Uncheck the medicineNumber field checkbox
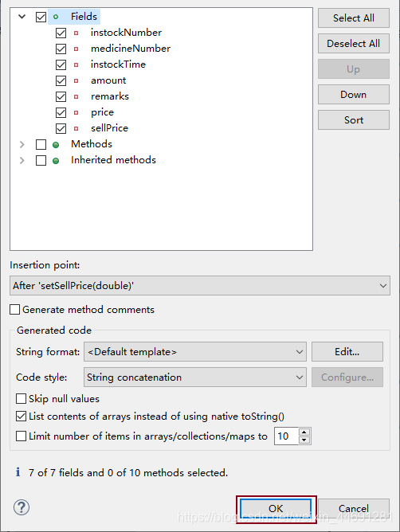Screen dimensions: 400x532 tap(61, 49)
